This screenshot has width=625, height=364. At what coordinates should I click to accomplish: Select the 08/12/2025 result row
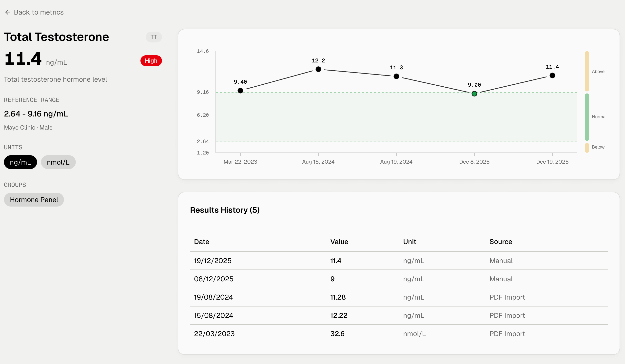pos(399,279)
